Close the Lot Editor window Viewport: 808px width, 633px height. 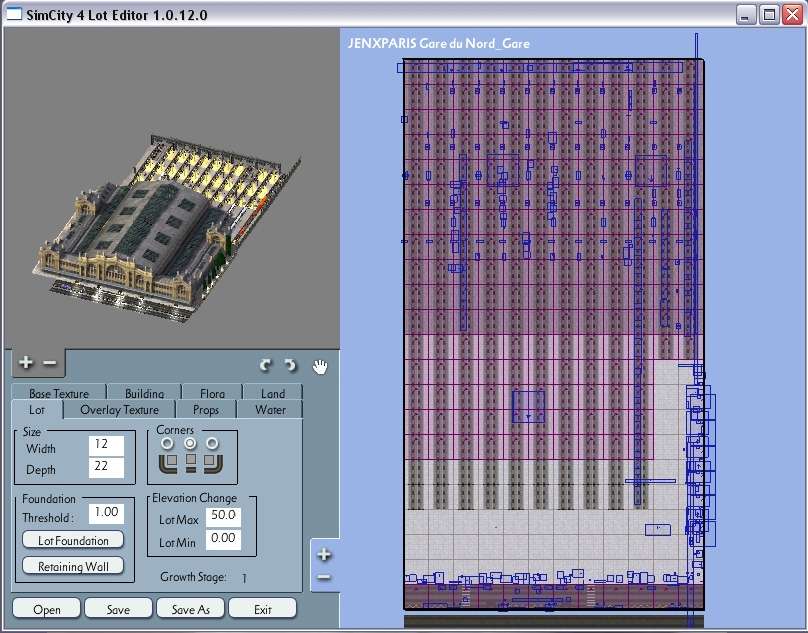click(x=792, y=14)
